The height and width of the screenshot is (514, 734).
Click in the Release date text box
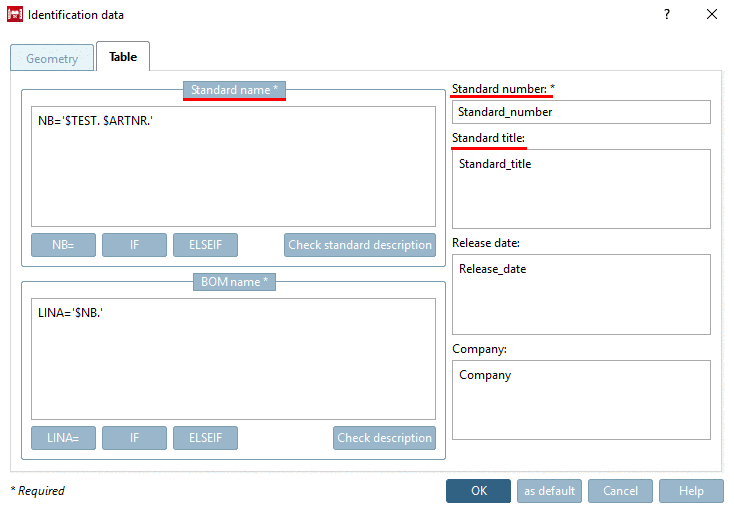[581, 294]
